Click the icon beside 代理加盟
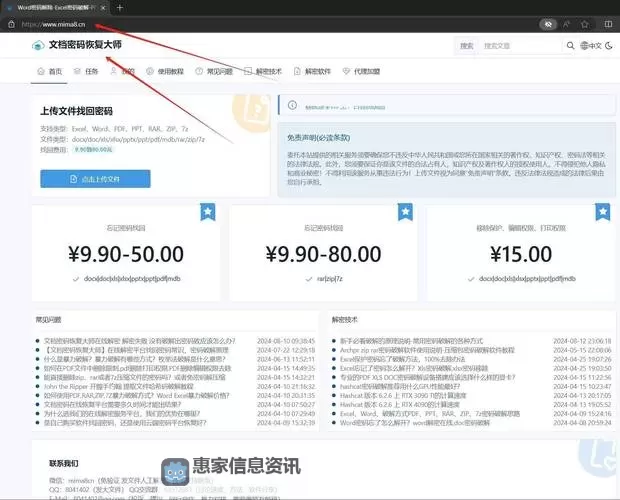 coord(346,71)
